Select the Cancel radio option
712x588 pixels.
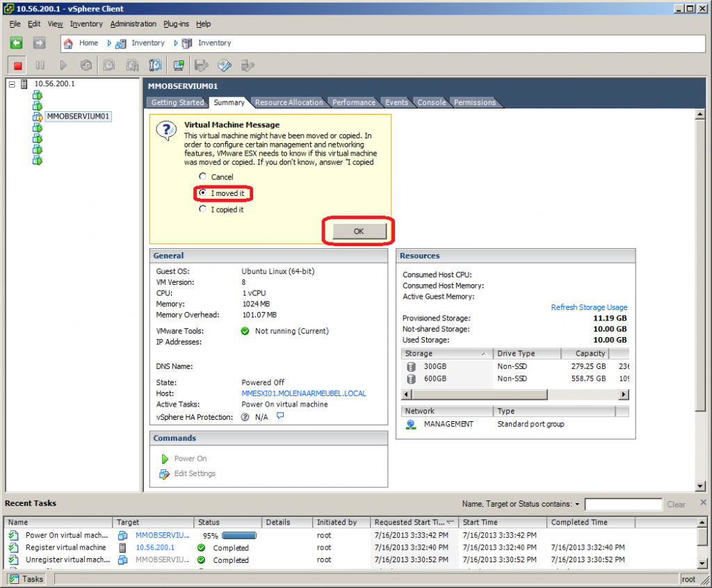point(202,176)
